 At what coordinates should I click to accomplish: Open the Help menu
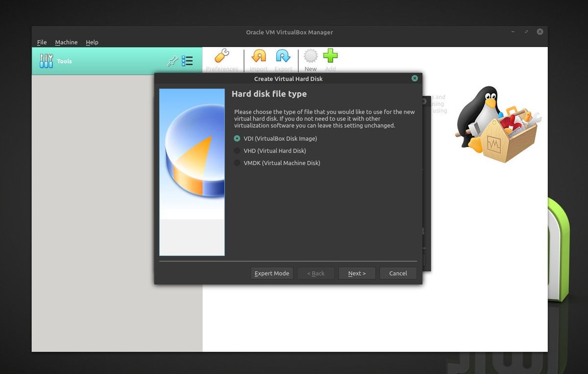(92, 42)
